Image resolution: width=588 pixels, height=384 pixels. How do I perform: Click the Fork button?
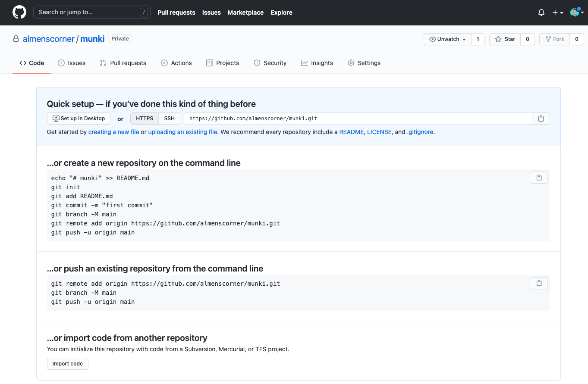point(554,39)
